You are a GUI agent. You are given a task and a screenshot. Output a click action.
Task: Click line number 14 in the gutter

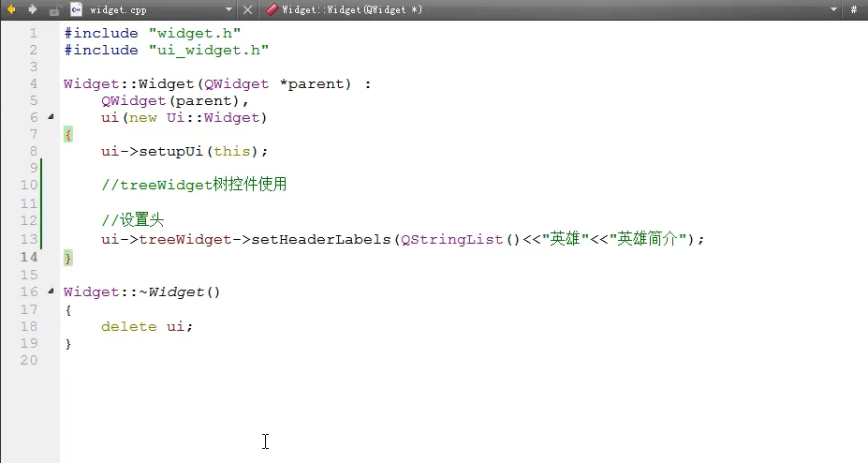pos(29,257)
